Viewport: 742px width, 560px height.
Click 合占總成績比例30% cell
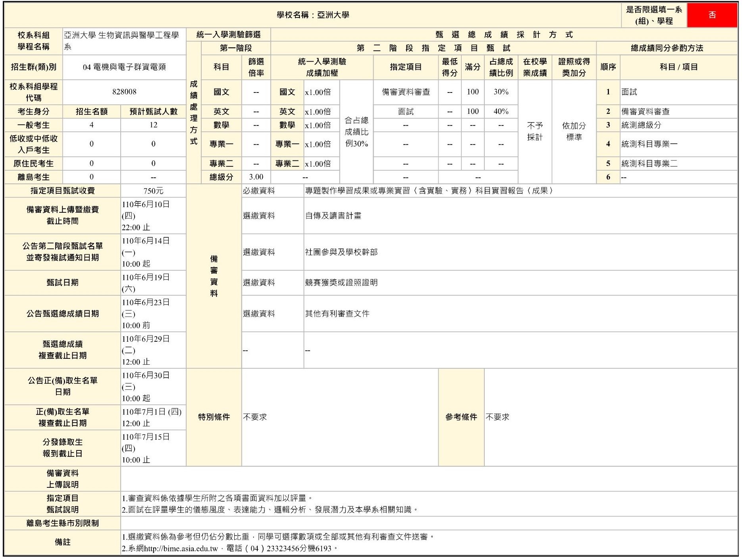coord(357,132)
